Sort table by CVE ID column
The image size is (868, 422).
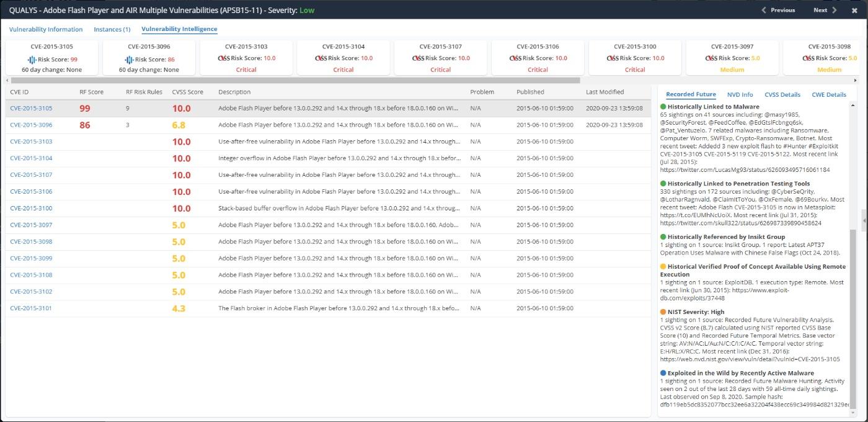(20, 92)
